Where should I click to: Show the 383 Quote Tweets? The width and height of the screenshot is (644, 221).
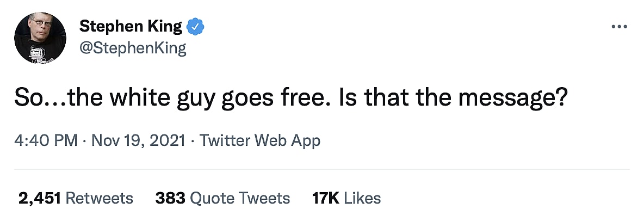click(222, 198)
